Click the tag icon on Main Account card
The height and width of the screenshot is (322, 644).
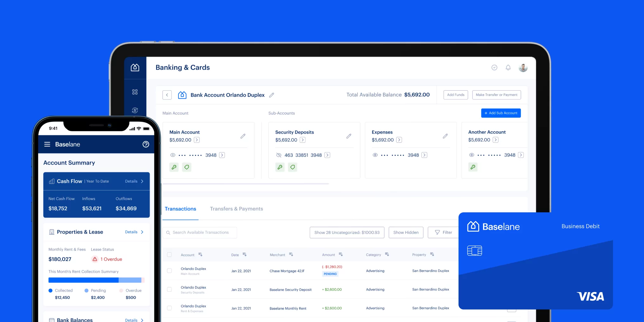pos(187,167)
